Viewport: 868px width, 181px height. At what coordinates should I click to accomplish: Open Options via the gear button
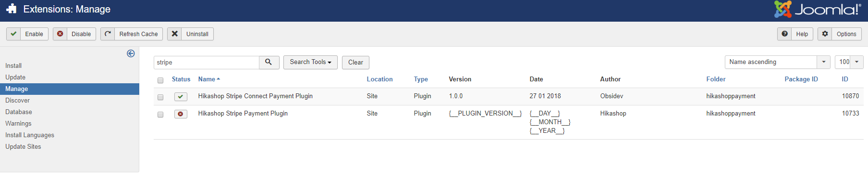[840, 34]
